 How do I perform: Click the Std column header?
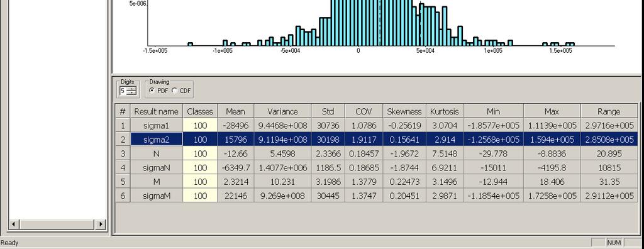click(328, 111)
